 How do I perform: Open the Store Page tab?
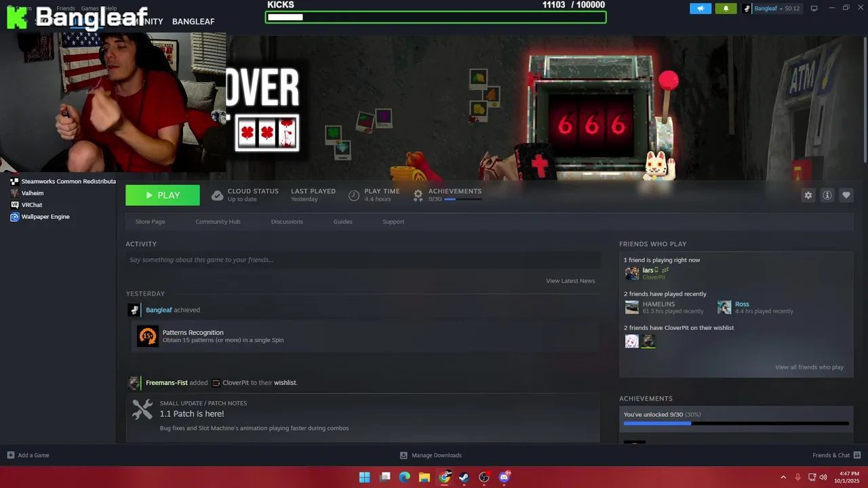pos(150,222)
